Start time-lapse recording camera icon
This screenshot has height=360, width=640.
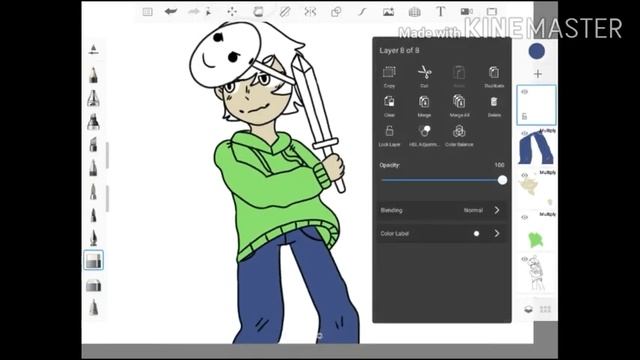point(467,11)
